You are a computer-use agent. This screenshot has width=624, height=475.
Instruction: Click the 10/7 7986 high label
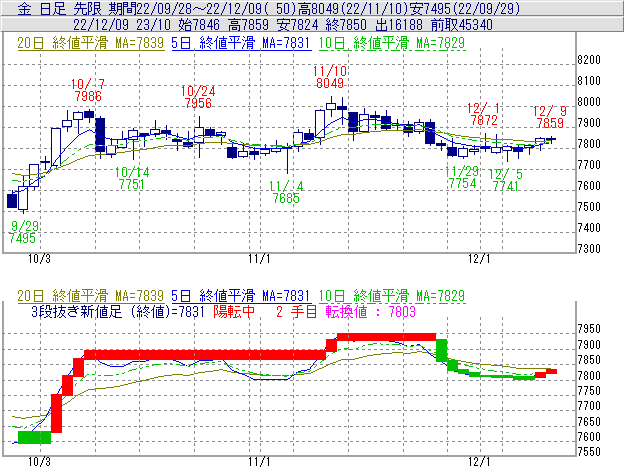[88, 90]
